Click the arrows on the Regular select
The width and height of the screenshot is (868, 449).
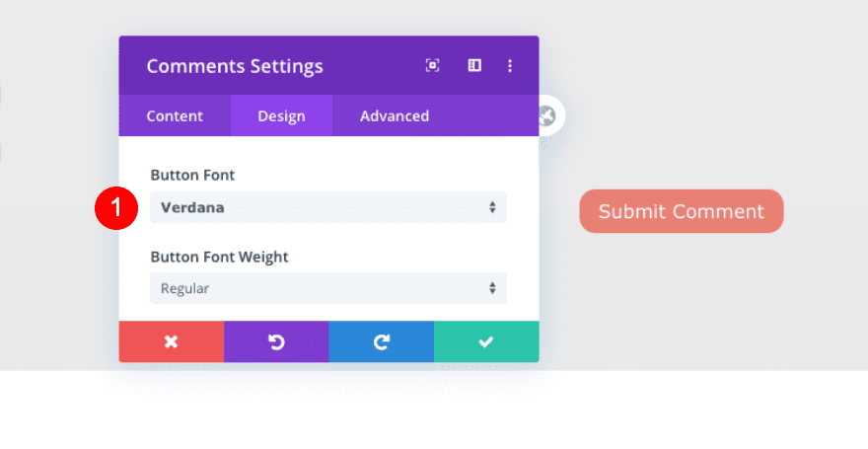(492, 288)
